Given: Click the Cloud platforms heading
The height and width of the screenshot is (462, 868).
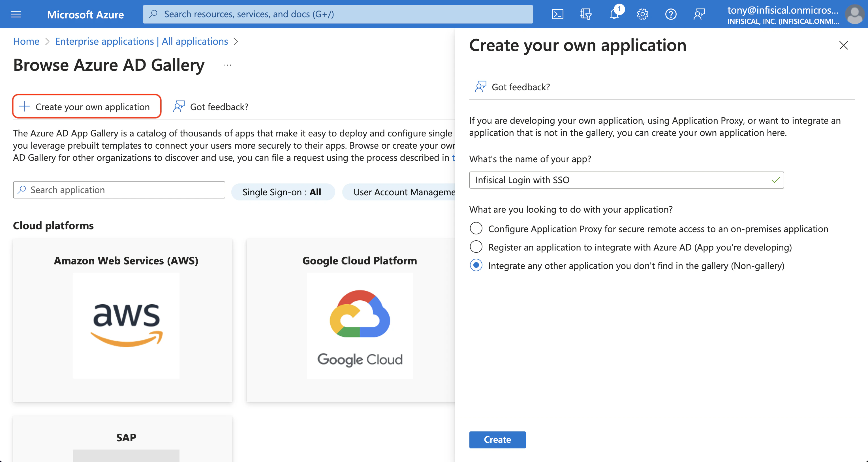Looking at the screenshot, I should (x=53, y=225).
